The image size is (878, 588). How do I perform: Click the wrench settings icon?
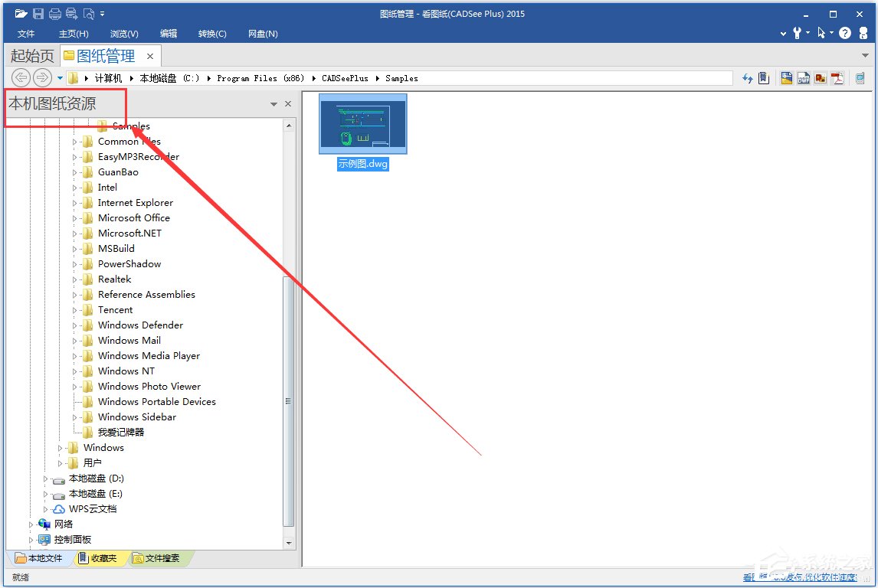798,33
